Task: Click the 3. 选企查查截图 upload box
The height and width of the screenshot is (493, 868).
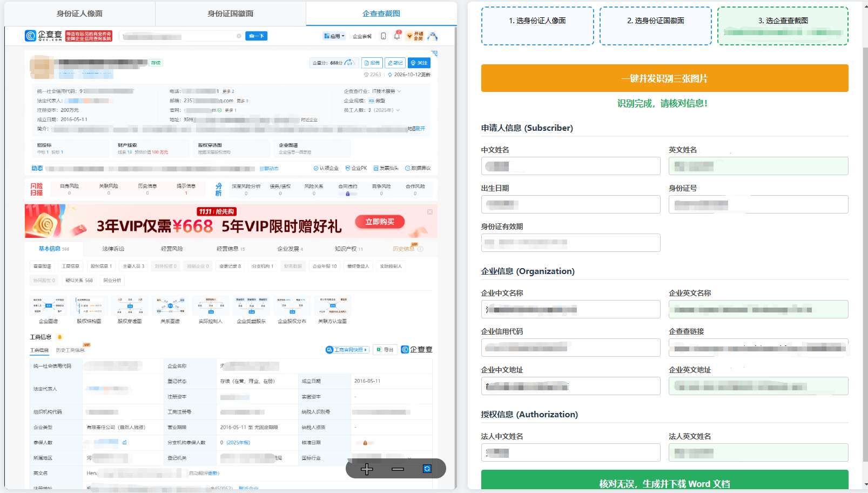Action: click(783, 26)
